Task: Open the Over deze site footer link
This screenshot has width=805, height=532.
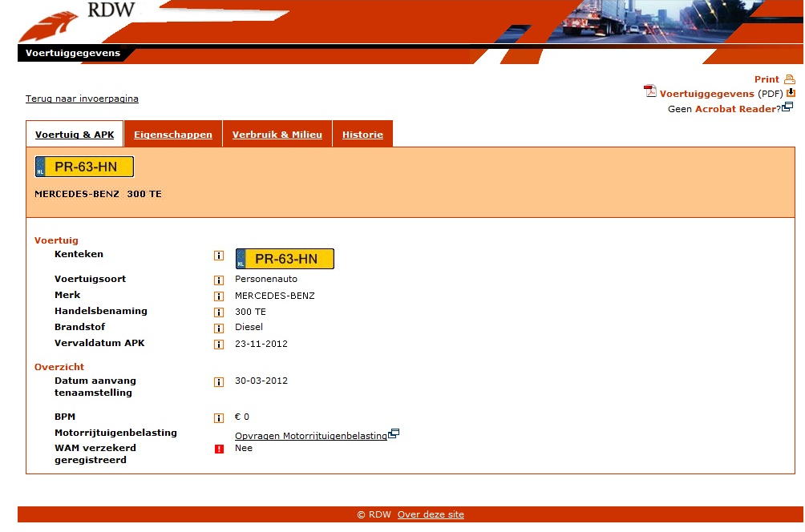Action: tap(431, 514)
